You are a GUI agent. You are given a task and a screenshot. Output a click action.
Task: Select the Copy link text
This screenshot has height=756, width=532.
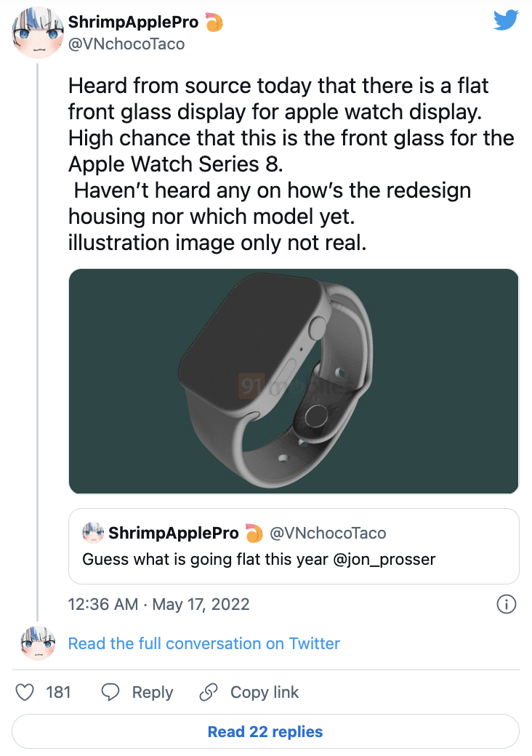265,692
